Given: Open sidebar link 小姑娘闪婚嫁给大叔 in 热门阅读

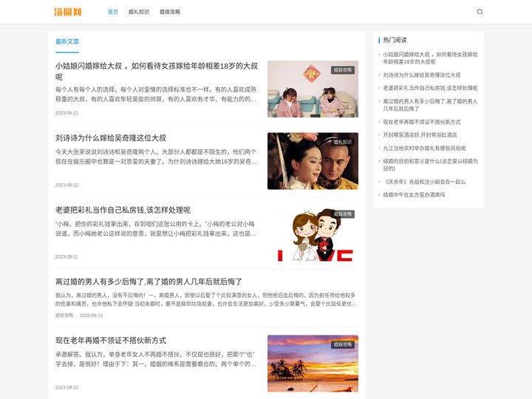Looking at the screenshot, I should point(430,58).
